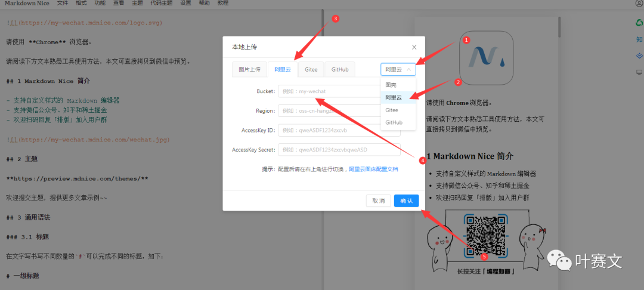Switch to the Gitee tab
This screenshot has height=290, width=644.
coord(311,69)
